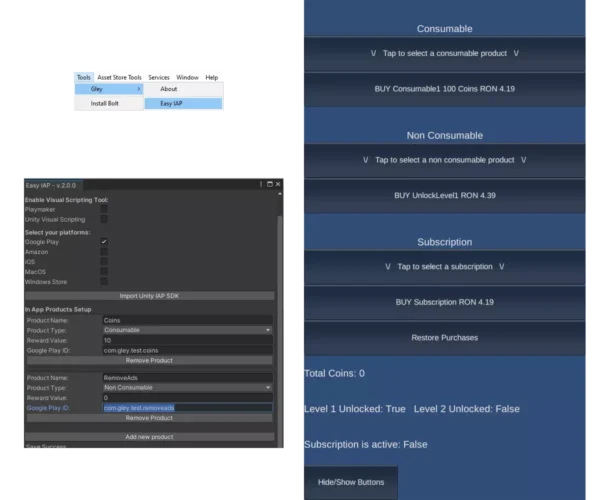Enable the Unity Visual Scripting checkbox
The image size is (600, 500).
point(104,219)
